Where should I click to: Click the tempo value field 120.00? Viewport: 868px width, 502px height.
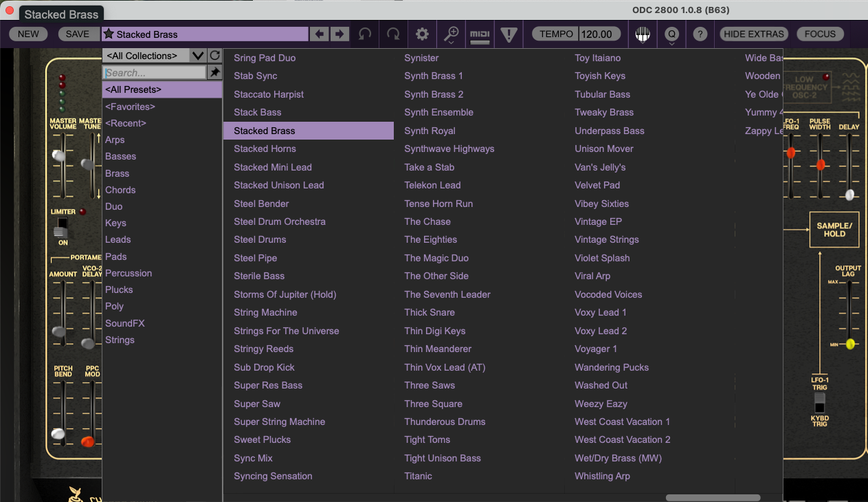(599, 34)
